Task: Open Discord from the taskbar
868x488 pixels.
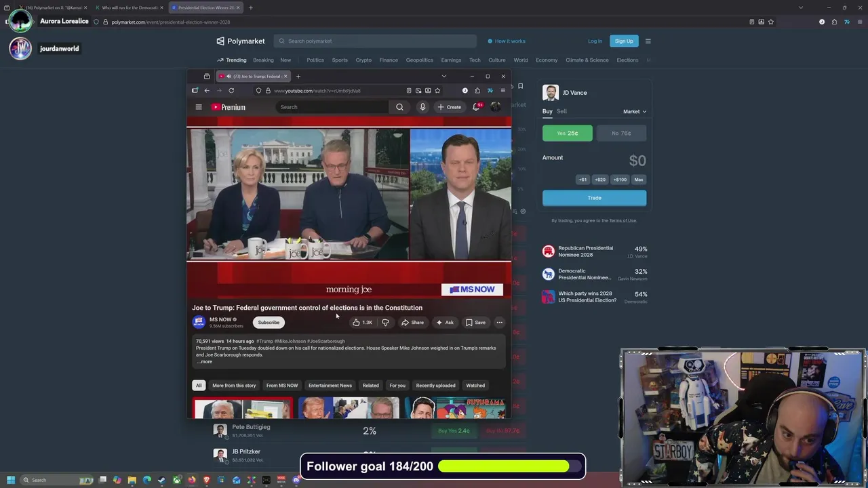Action: click(296, 480)
